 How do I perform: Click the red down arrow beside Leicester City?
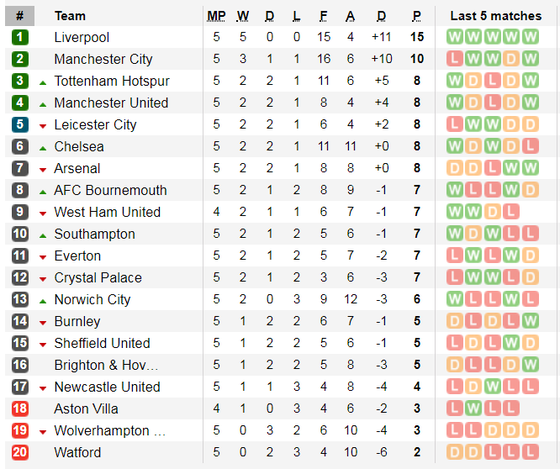(43, 126)
